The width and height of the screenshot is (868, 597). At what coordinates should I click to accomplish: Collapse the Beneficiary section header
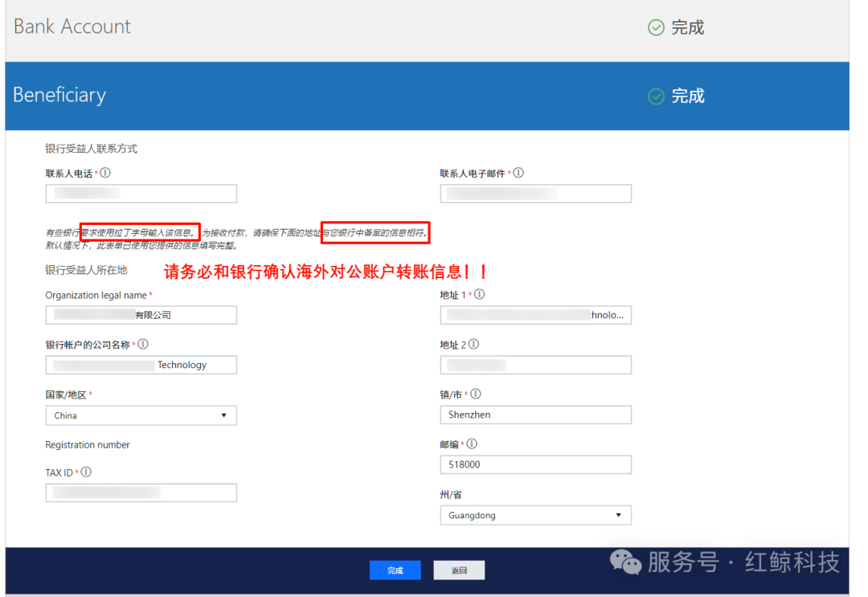pos(427,96)
